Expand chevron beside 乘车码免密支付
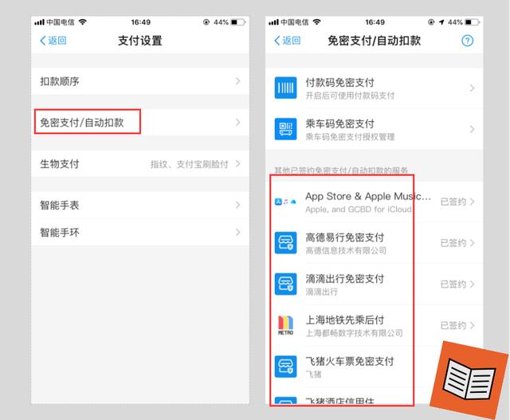Image resolution: width=510 pixels, height=420 pixels. [x=472, y=129]
